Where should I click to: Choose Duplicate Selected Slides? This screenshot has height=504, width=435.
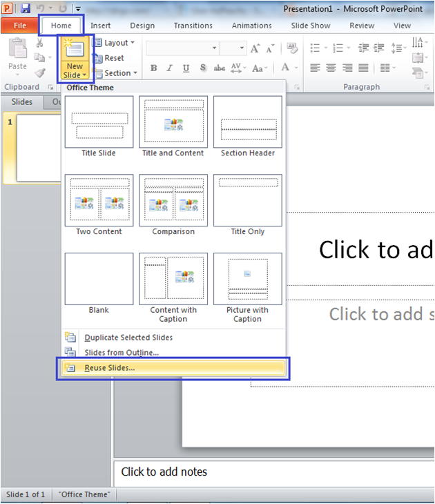coord(128,337)
